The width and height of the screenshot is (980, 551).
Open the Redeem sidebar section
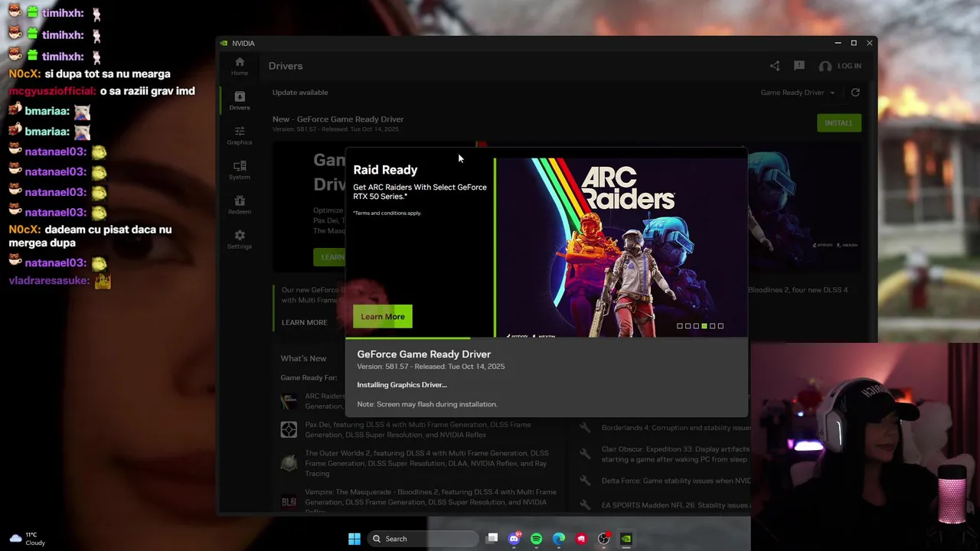point(240,204)
